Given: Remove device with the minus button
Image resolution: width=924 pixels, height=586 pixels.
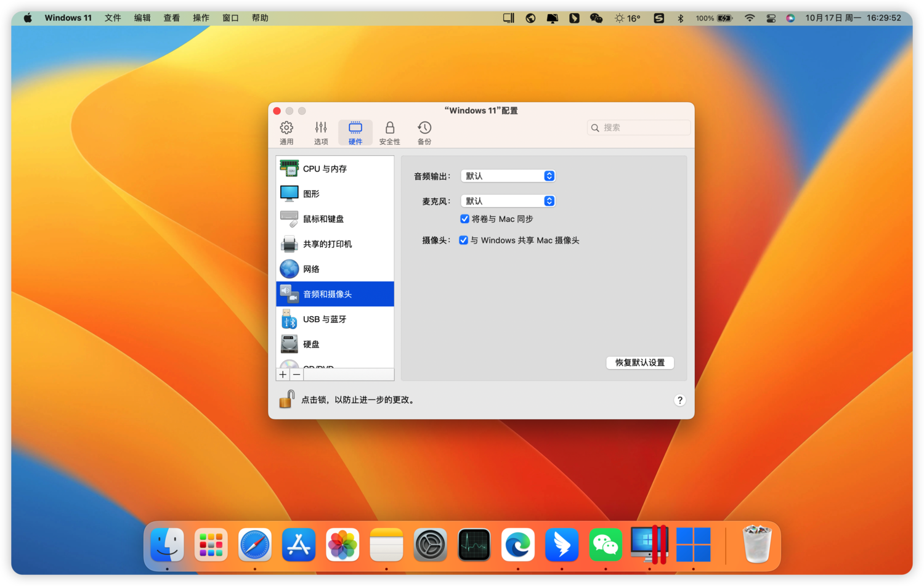Looking at the screenshot, I should (296, 375).
